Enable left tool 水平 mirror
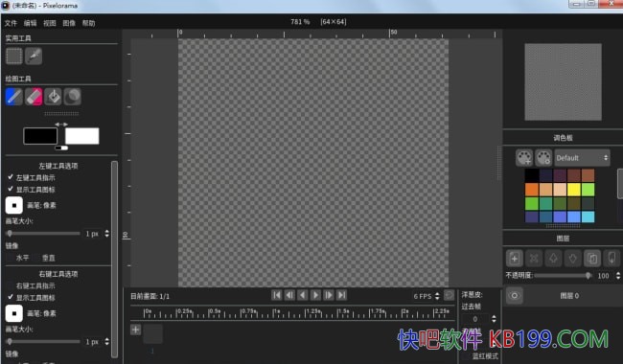Screen dimensions: 623x364 (18, 258)
